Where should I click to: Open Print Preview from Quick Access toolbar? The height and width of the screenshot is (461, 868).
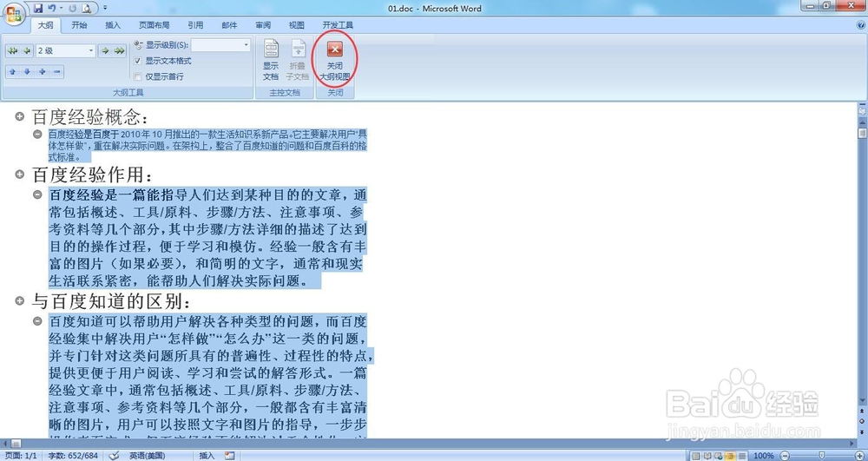click(86, 9)
